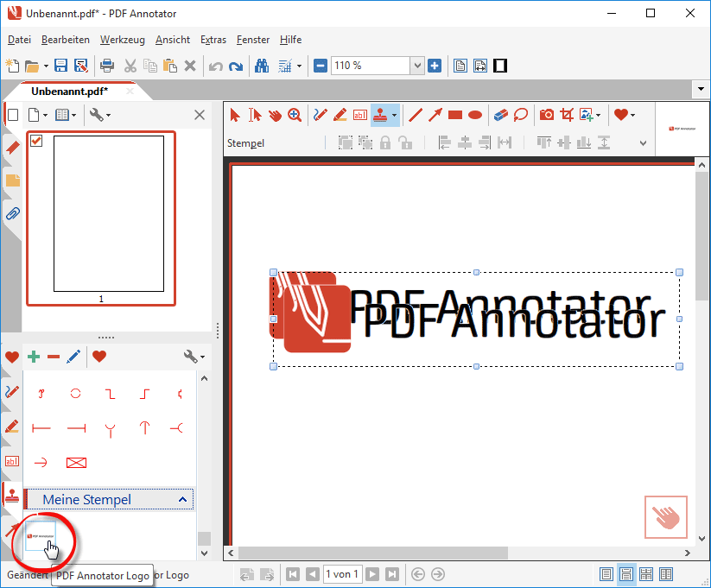Click the Print icon

(106, 66)
